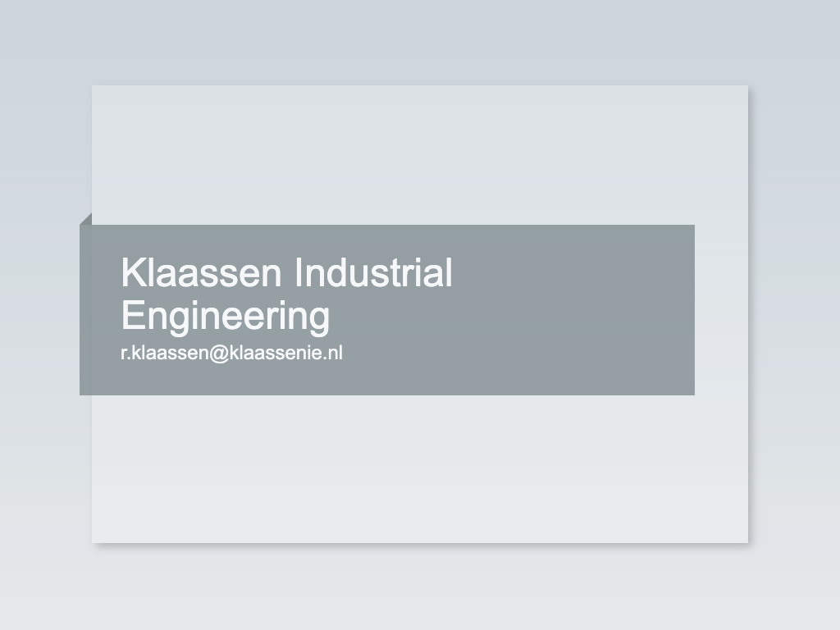This screenshot has width=840, height=630.
Task: Click the card strip right of the banner
Action: 721,310
